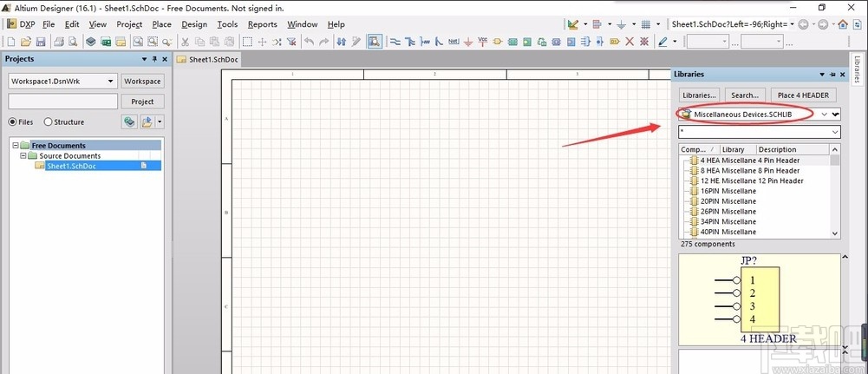Click the project name input field
The height and width of the screenshot is (374, 868).
pos(63,102)
